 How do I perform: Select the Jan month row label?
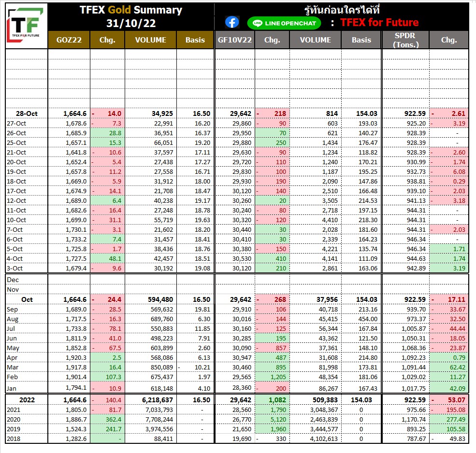tap(12, 389)
